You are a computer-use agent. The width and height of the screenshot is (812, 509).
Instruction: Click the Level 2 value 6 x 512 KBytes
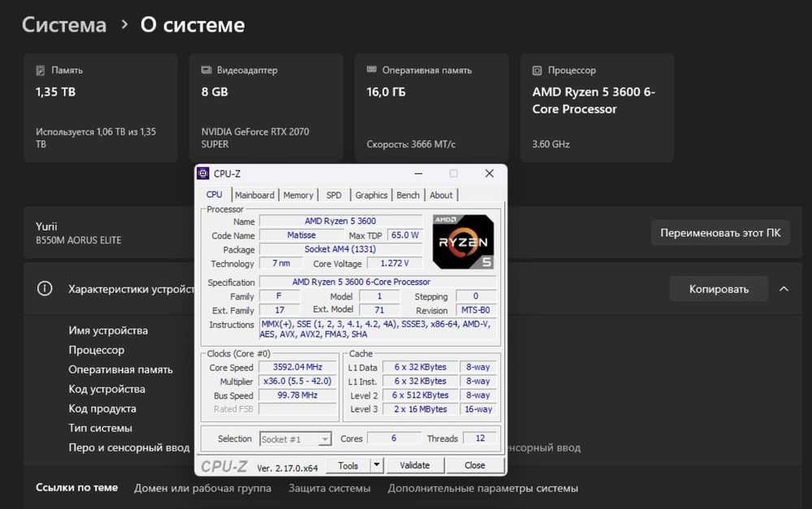[x=420, y=395]
